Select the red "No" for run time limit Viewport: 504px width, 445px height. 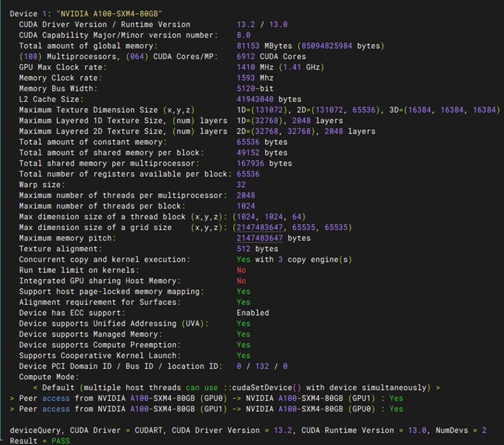coord(241,270)
